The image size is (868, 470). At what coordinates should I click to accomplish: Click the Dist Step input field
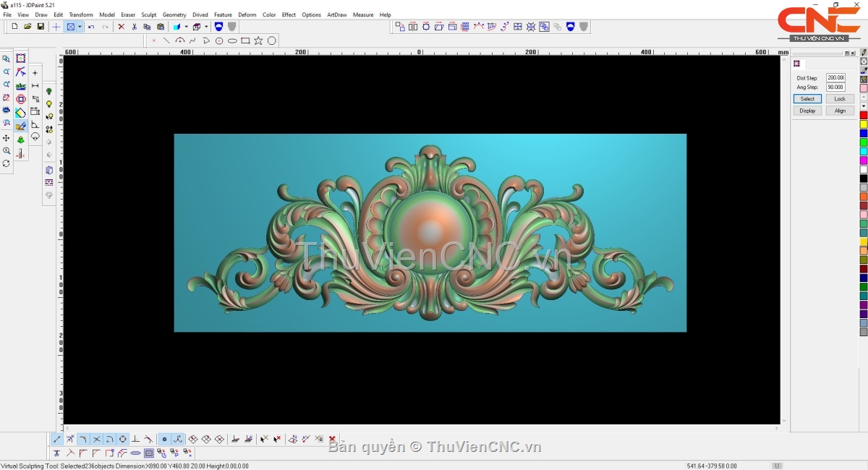point(835,77)
